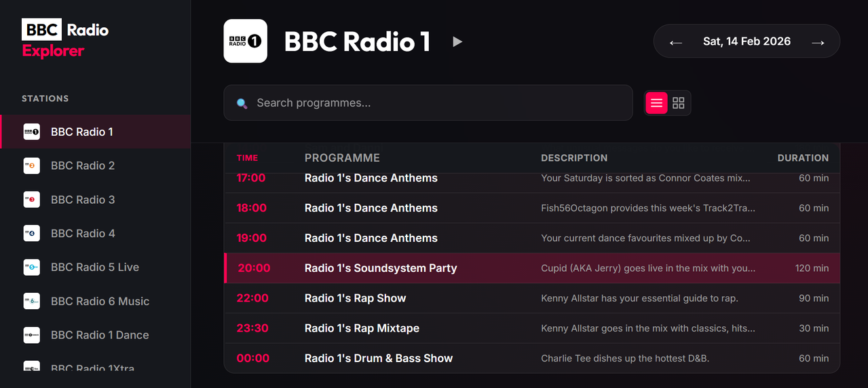Select BBC Radio 1 Dance station

[x=96, y=335]
